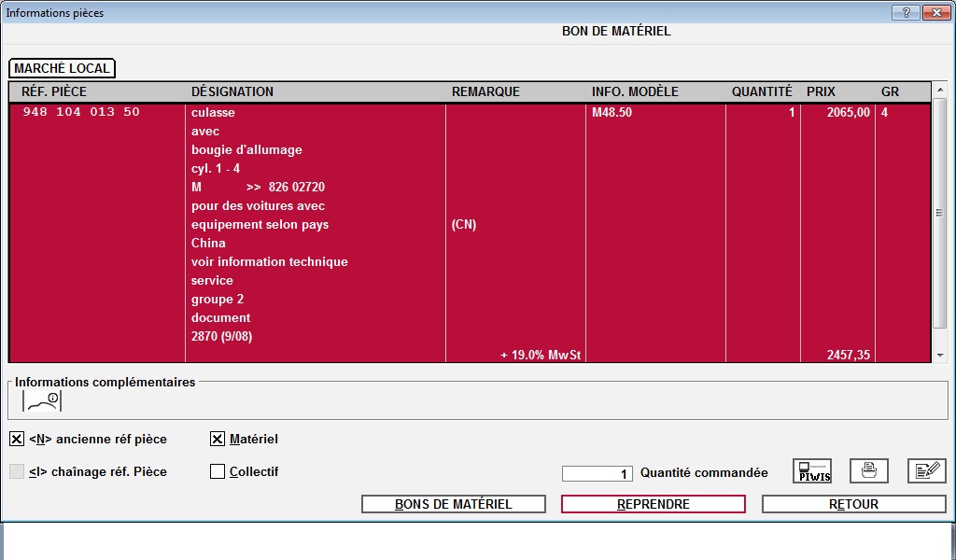Click the BONS DE MATÉRIEL button

tap(454, 504)
